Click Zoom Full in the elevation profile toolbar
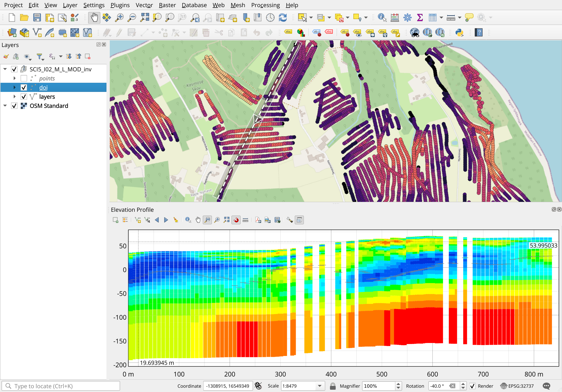The height and width of the screenshot is (392, 562). click(x=226, y=220)
